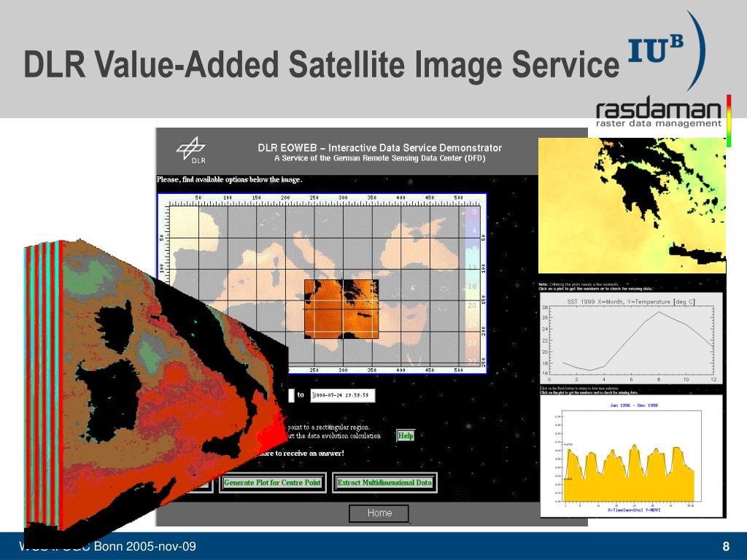Image resolution: width=747 pixels, height=560 pixels.
Task: Click 'Please, find available options below the image.'
Action: (229, 179)
